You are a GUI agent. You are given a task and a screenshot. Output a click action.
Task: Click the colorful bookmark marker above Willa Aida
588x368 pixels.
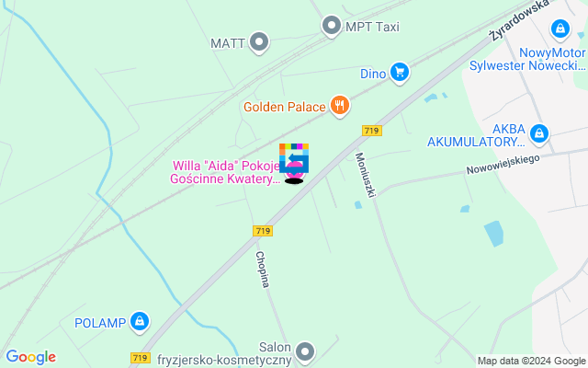tap(294, 158)
